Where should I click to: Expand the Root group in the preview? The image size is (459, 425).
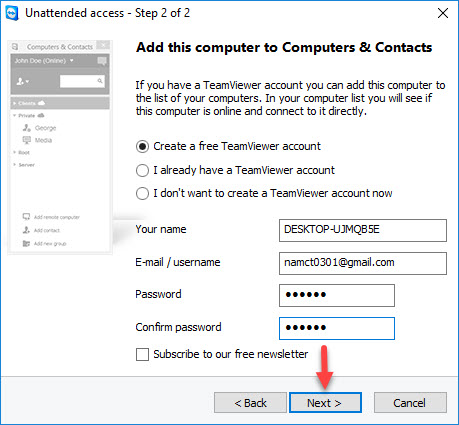point(15,152)
